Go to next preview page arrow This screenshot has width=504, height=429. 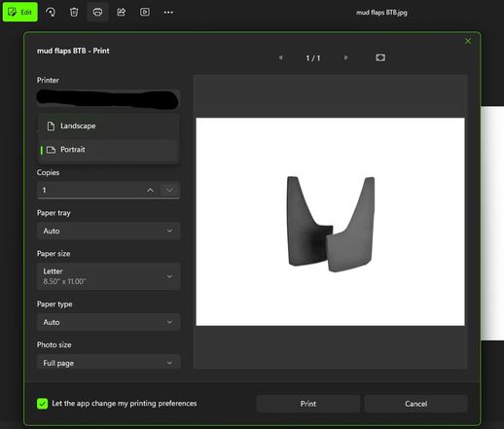(x=345, y=57)
